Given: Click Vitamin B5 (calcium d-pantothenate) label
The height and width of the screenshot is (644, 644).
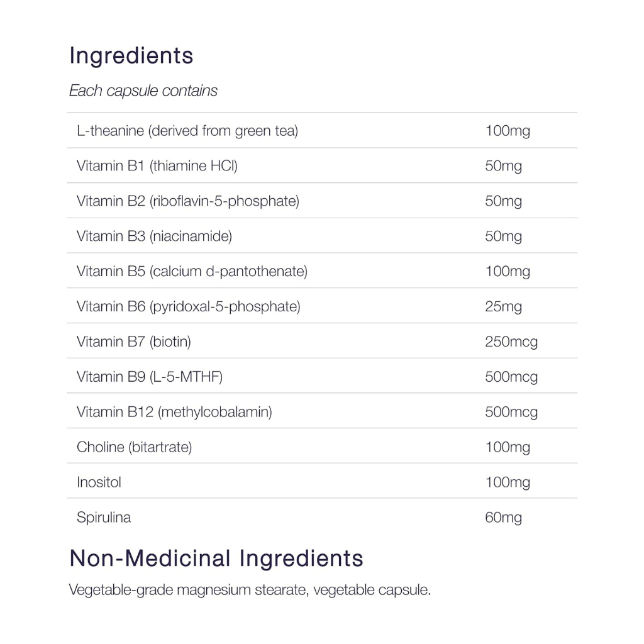Looking at the screenshot, I should point(192,272).
